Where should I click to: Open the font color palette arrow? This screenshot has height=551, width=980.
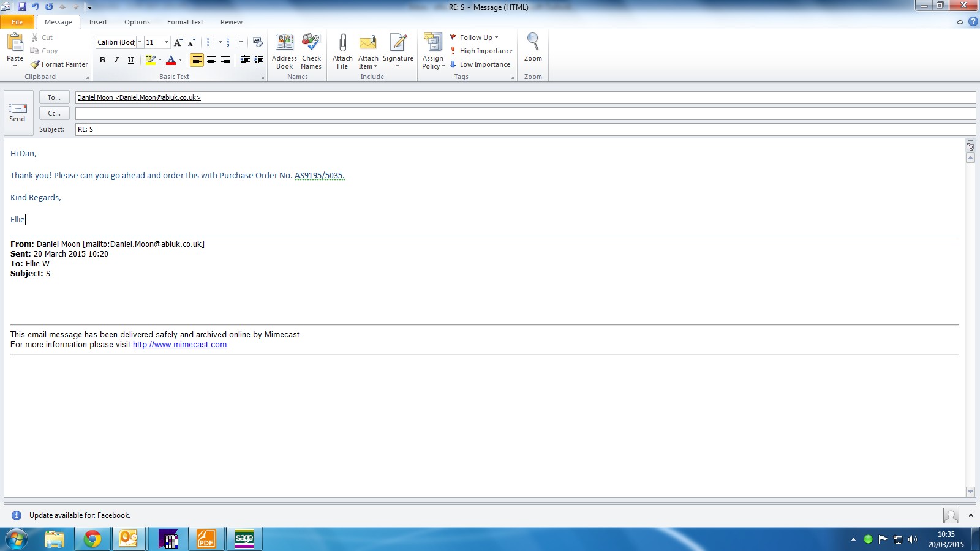[180, 59]
